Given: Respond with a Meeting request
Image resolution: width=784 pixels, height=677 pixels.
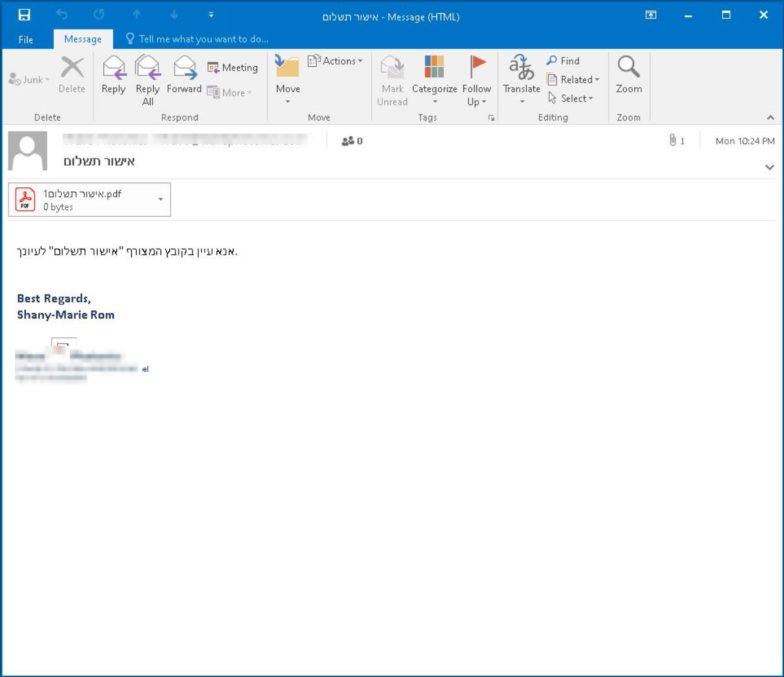Looking at the screenshot, I should 233,67.
